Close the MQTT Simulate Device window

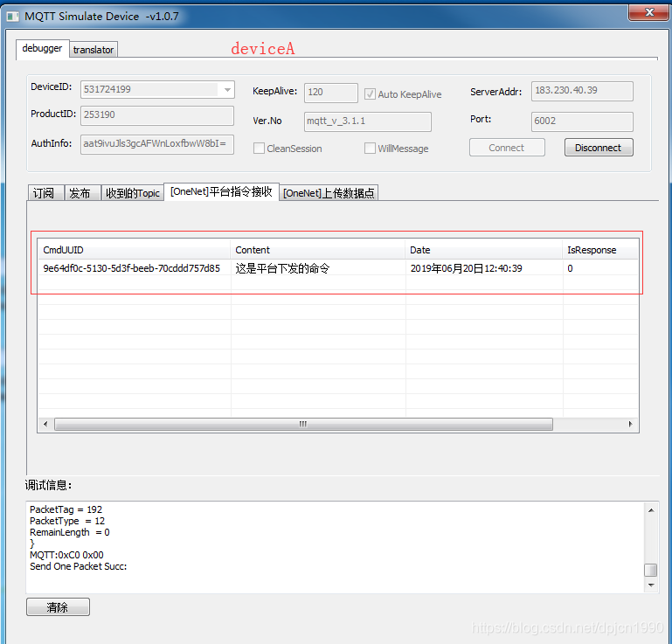point(649,12)
